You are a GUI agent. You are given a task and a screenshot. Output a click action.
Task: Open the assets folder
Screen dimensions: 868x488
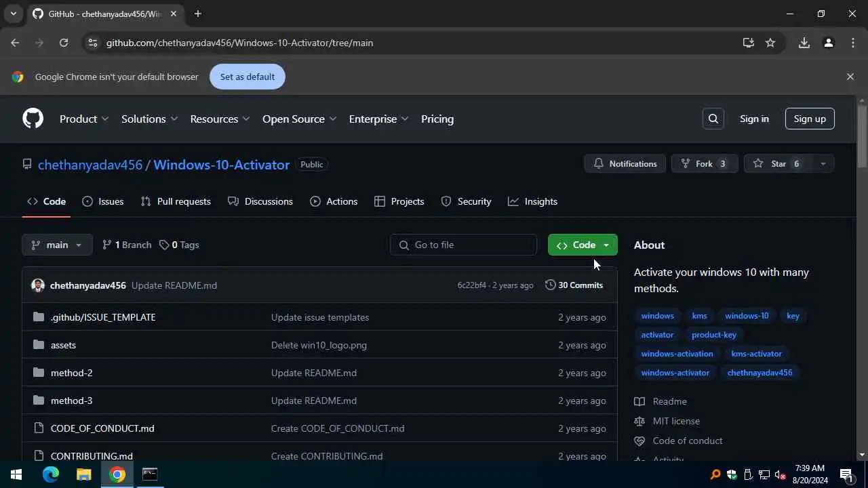pos(63,345)
